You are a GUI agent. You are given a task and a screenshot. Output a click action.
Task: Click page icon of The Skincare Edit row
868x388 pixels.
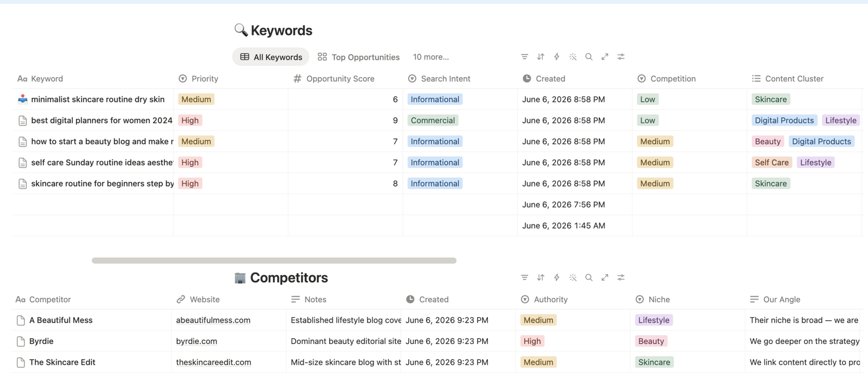coord(21,363)
